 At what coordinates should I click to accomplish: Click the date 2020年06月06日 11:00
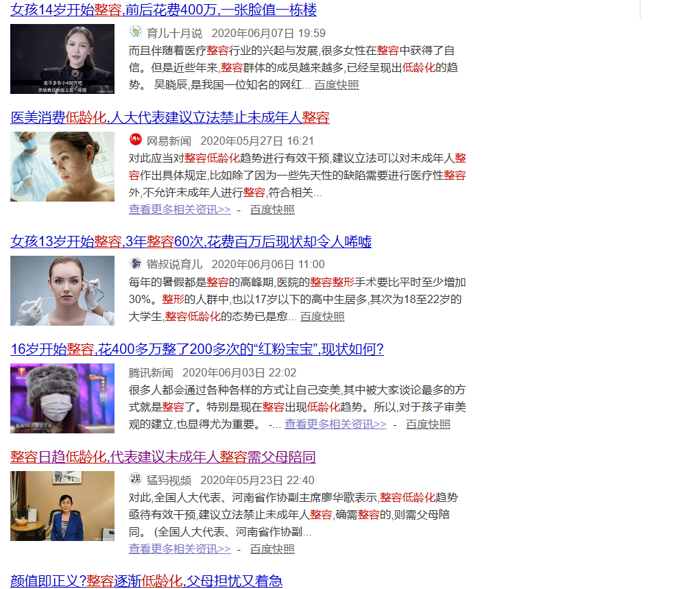point(268,265)
